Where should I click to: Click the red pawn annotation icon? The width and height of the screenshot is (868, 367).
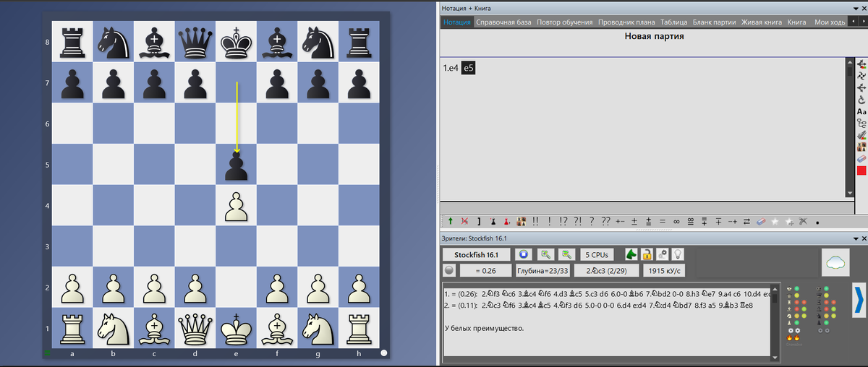(506, 221)
